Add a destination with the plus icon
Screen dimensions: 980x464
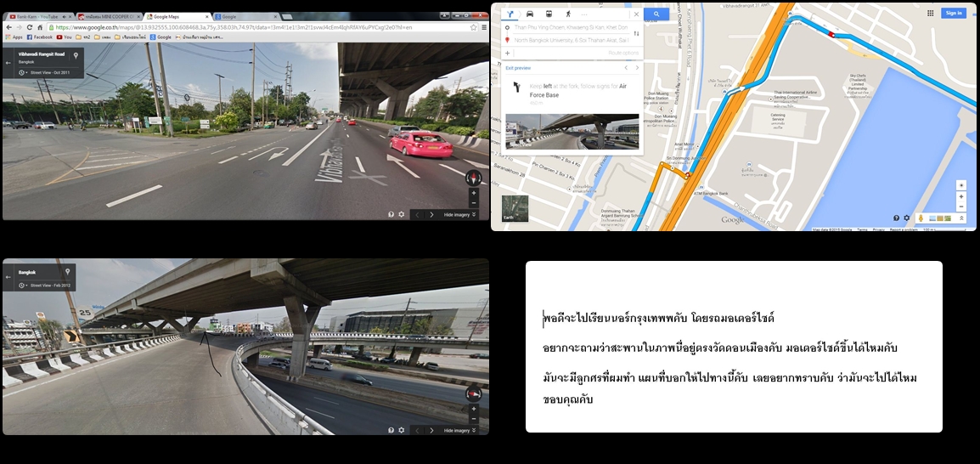[508, 54]
